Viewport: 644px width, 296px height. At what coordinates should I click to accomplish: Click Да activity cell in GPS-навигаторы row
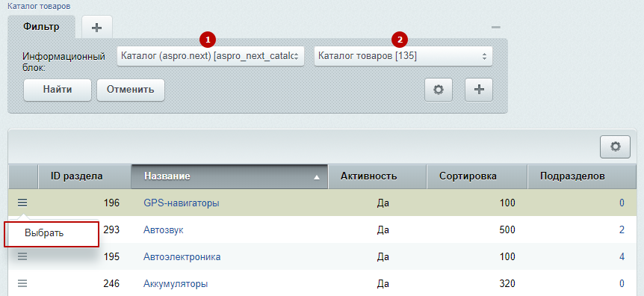coord(383,203)
